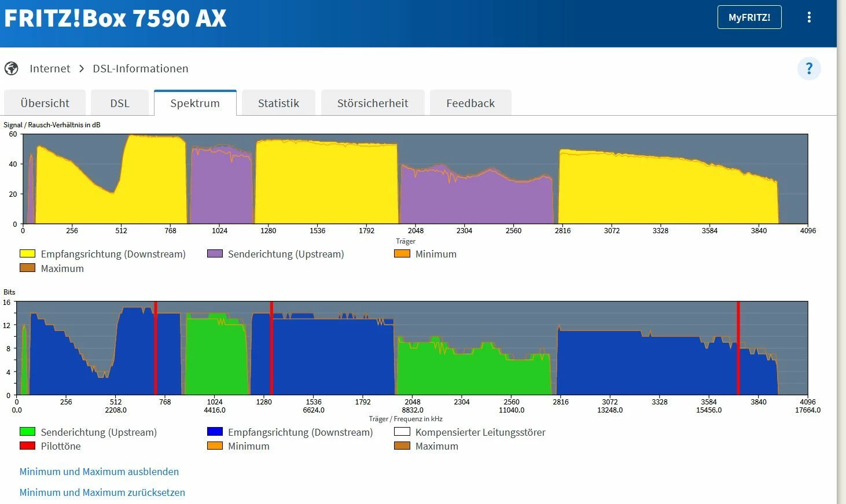Click the Internet breadcrumb link
This screenshot has width=846, height=504.
pos(50,69)
